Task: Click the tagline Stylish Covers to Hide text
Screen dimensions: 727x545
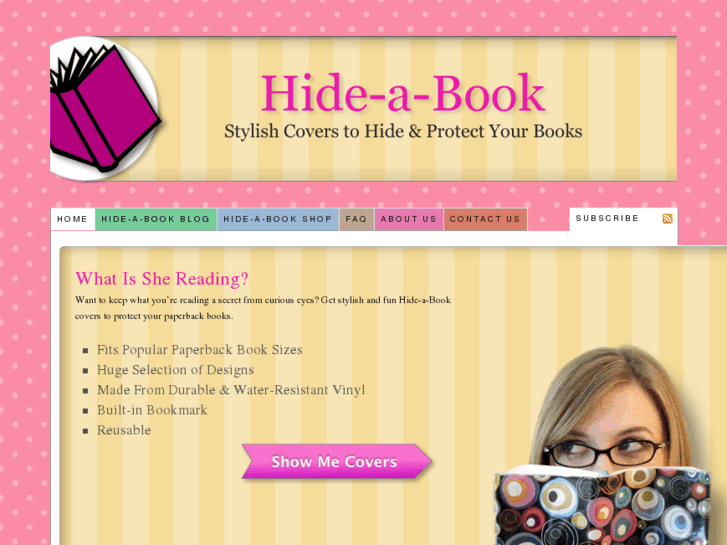Action: (x=403, y=131)
